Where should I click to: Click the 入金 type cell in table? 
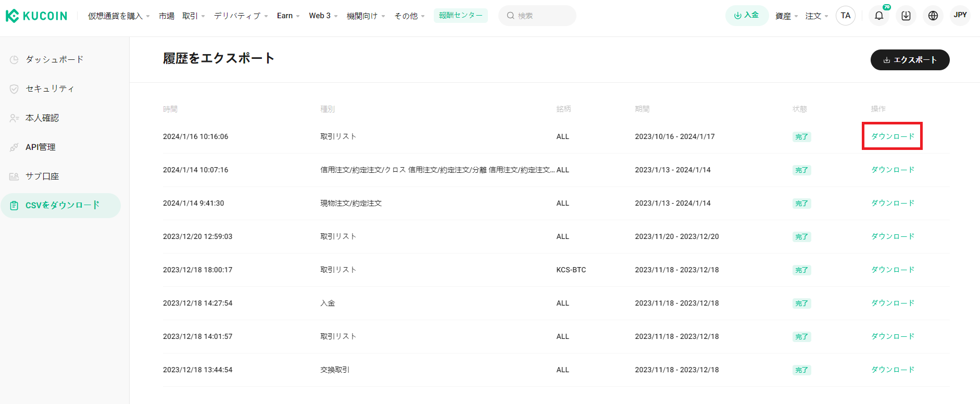coord(328,303)
